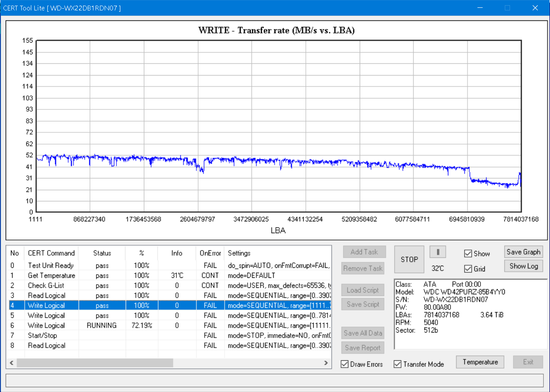
Task: Click the OnError column header
Action: click(210, 253)
